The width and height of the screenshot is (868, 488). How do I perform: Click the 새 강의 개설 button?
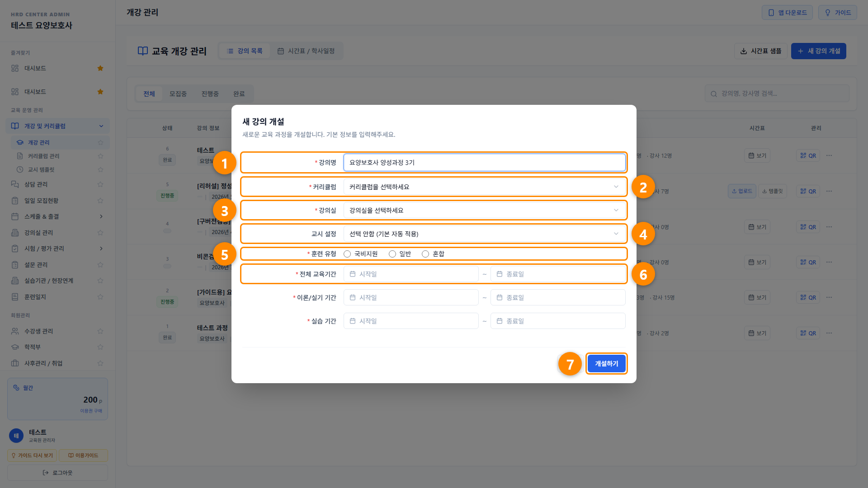818,51
